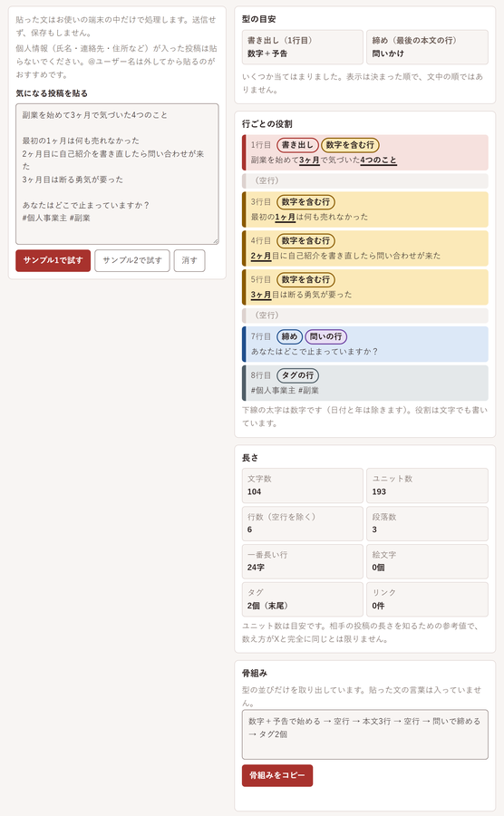
Task: Click the 長さ section heading
Action: (250, 458)
